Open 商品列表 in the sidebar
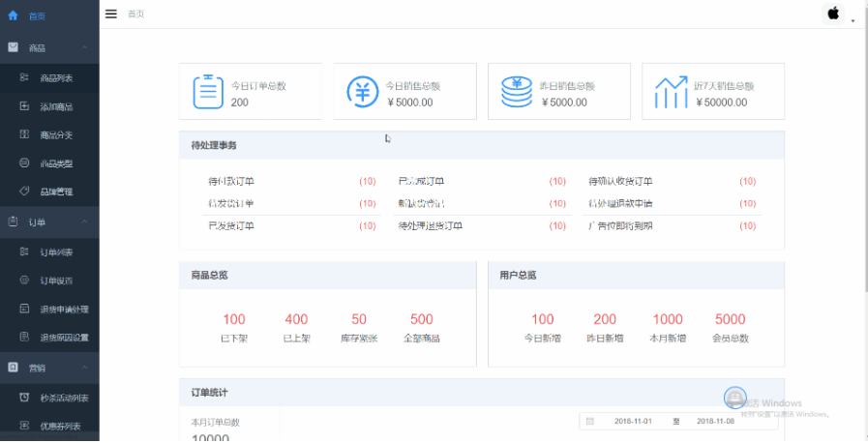Viewport: 868px width, 443px height. point(56,77)
